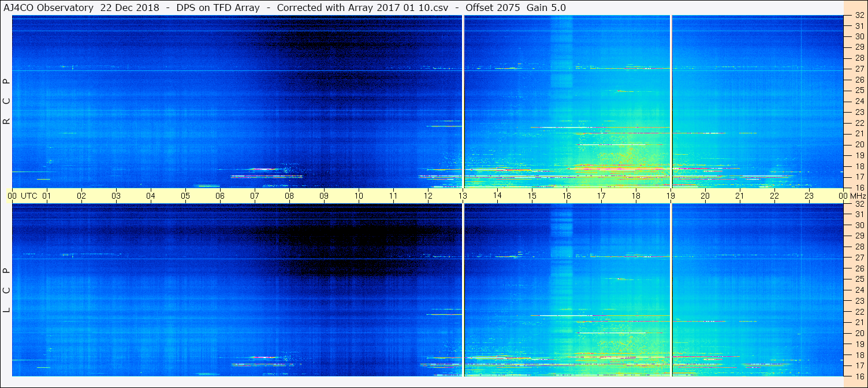This screenshot has height=388, width=868.
Task: Select hour '16' on the time axis
Action: click(567, 196)
